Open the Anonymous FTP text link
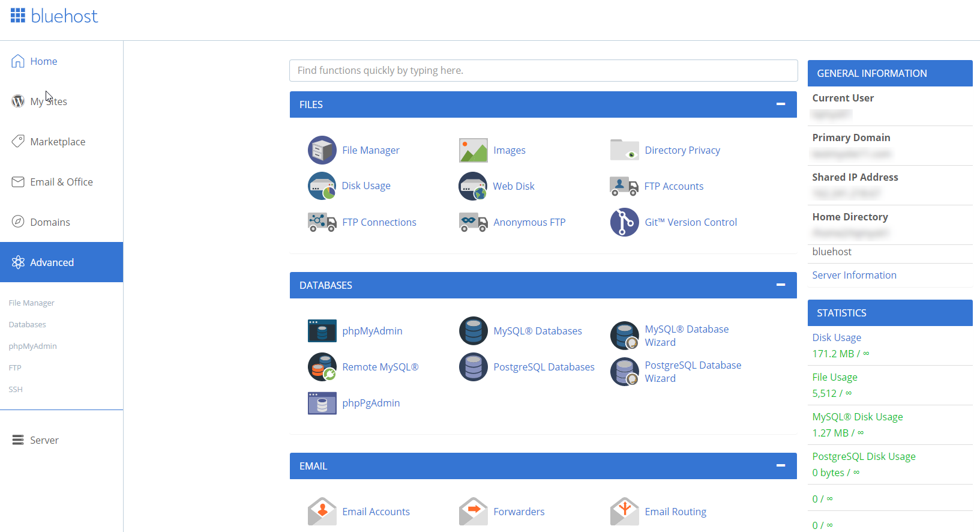This screenshot has height=532, width=980. point(529,222)
